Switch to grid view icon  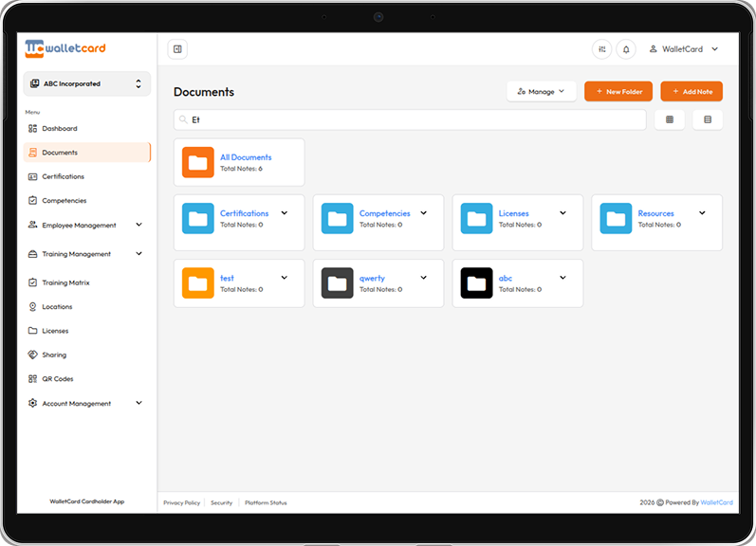670,119
